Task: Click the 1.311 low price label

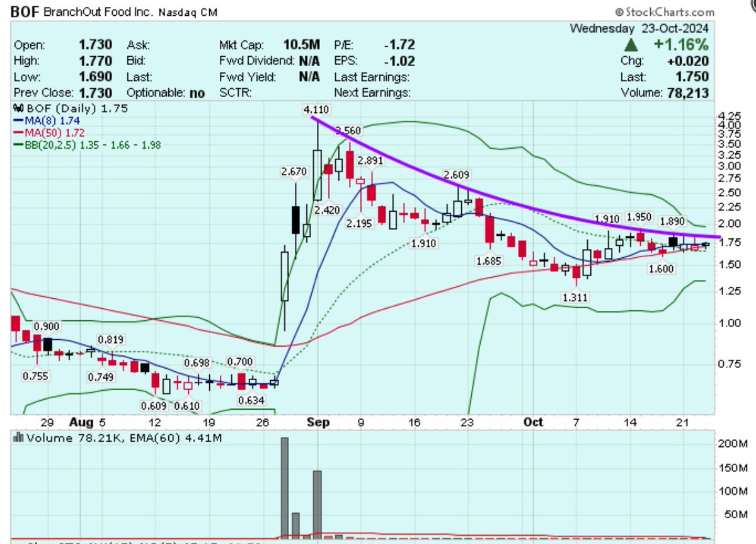Action: (x=575, y=296)
